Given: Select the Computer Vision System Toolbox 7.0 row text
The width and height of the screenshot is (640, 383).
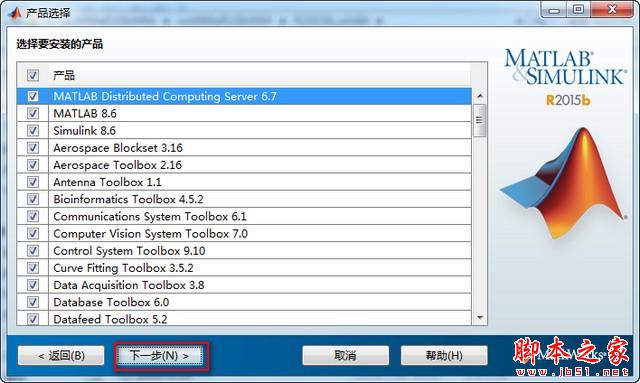Looking at the screenshot, I should tap(151, 234).
